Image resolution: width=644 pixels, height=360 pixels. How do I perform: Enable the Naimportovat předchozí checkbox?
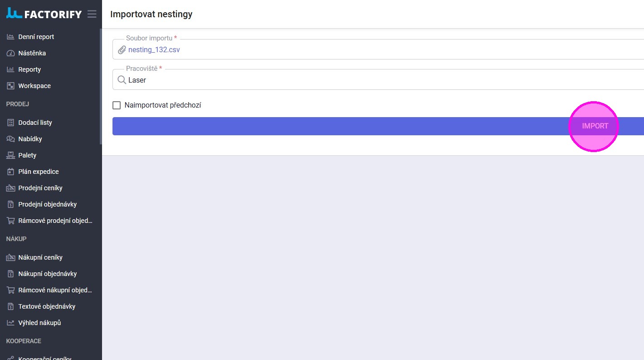coord(117,105)
